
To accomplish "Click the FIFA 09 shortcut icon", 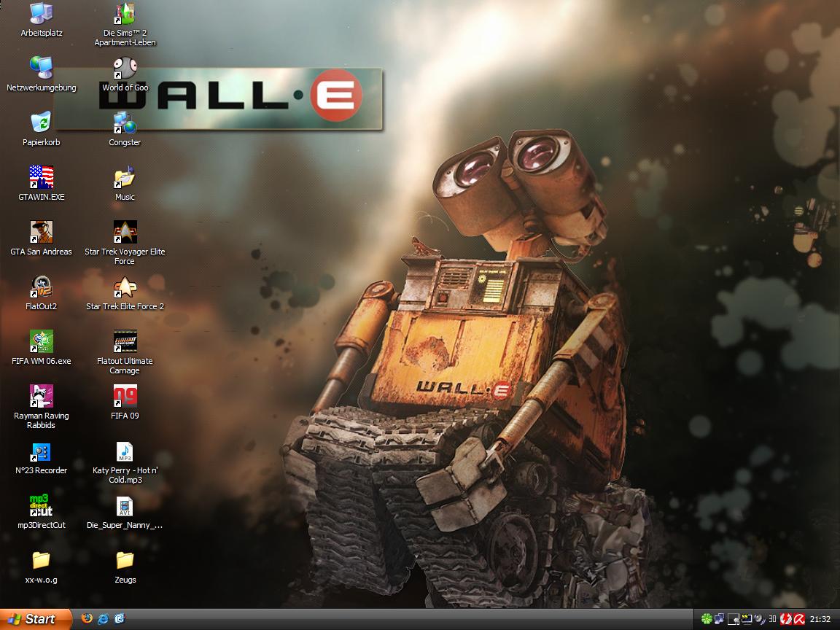I will [125, 397].
